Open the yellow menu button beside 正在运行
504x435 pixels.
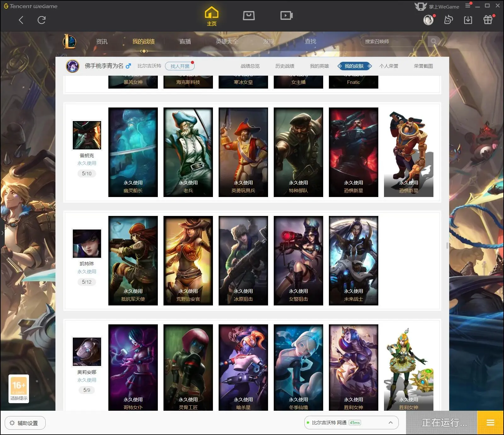pyautogui.click(x=490, y=423)
